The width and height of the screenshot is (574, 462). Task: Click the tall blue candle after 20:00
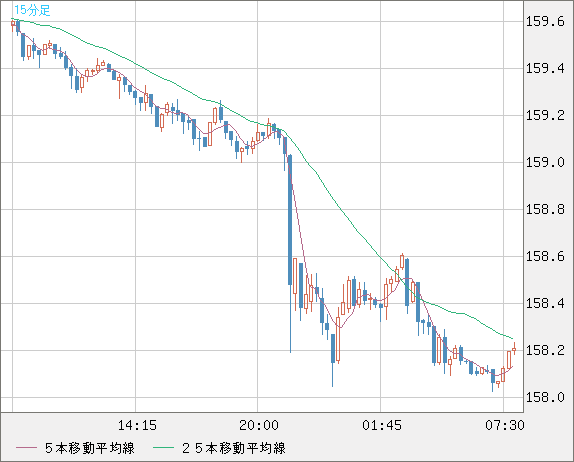(x=290, y=220)
